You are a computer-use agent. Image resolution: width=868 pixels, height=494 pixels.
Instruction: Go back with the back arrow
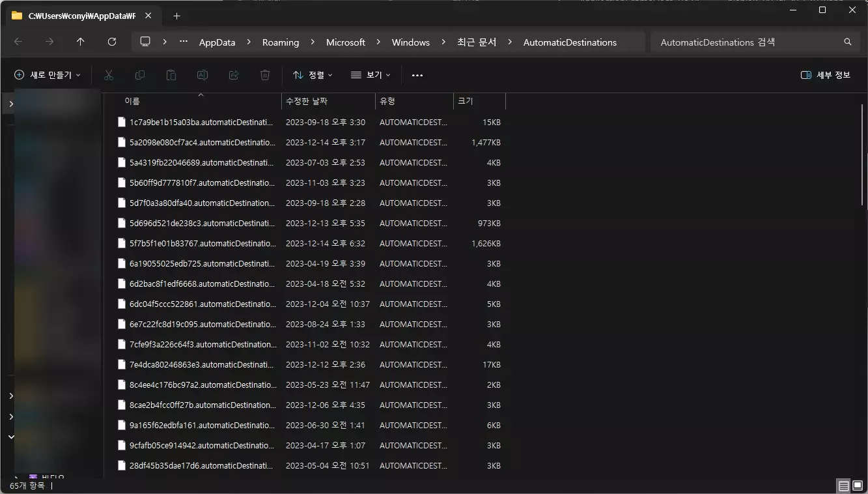[18, 42]
